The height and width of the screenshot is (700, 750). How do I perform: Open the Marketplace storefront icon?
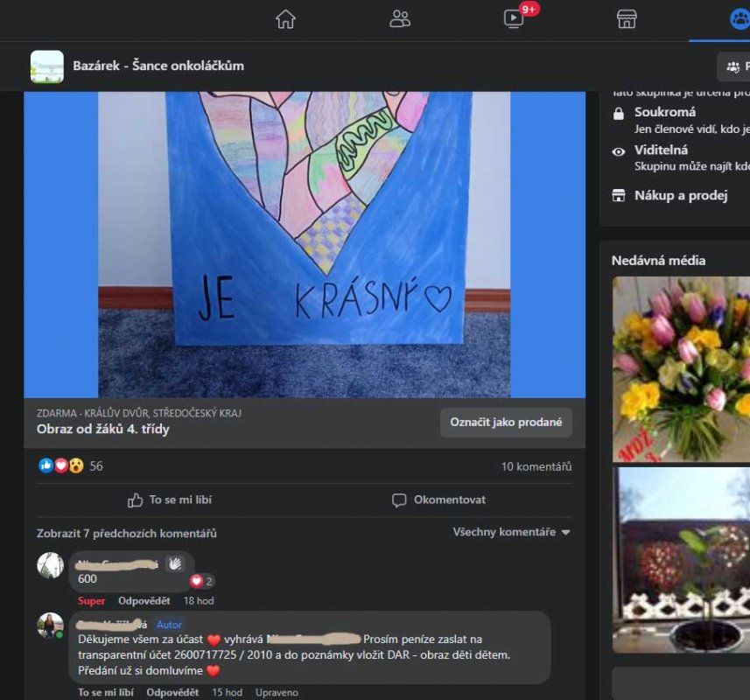(x=627, y=19)
